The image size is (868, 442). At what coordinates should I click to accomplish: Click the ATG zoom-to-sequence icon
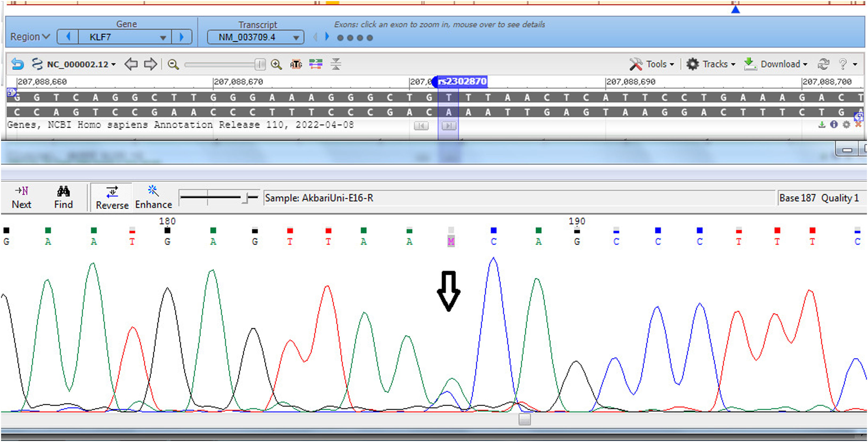(296, 64)
